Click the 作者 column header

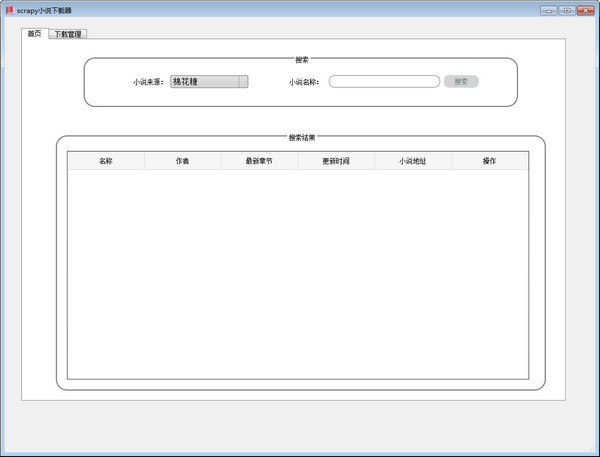point(183,161)
